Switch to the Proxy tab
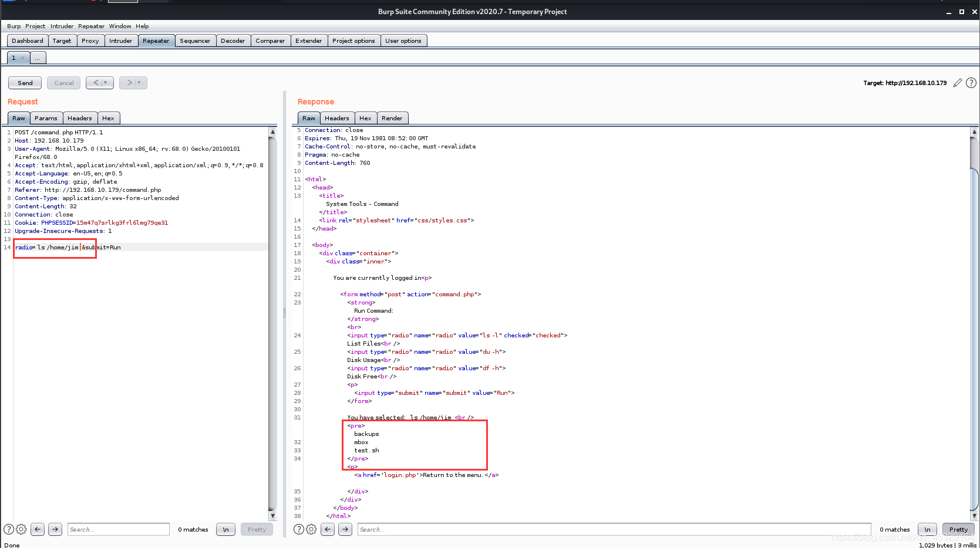The width and height of the screenshot is (980, 548). tap(90, 40)
